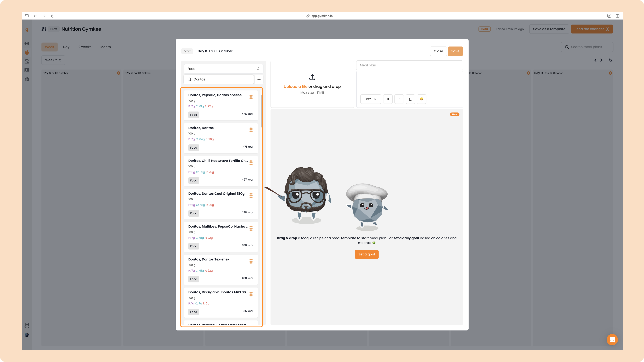This screenshot has height=362, width=644.
Task: Click the upload arrow icon
Action: (x=312, y=77)
